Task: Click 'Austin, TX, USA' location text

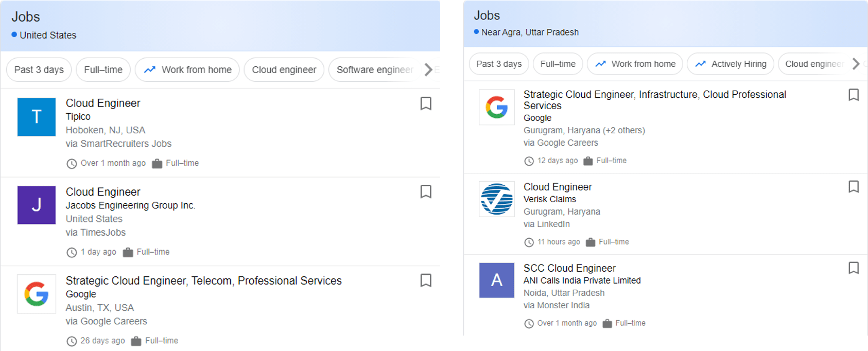Action: tap(100, 308)
